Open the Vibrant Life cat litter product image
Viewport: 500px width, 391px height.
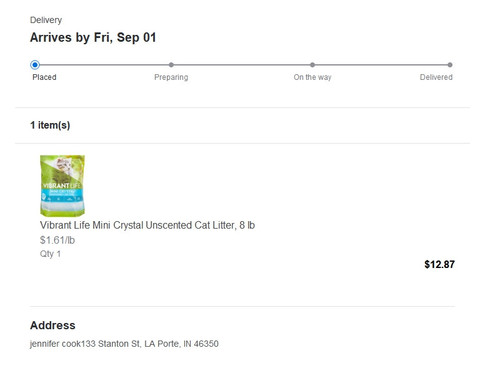[62, 186]
